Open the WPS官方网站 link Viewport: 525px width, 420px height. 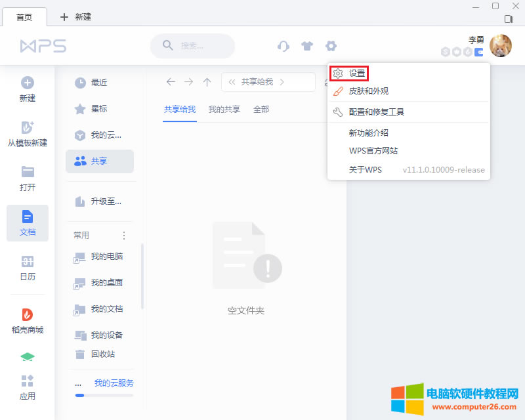370,150
